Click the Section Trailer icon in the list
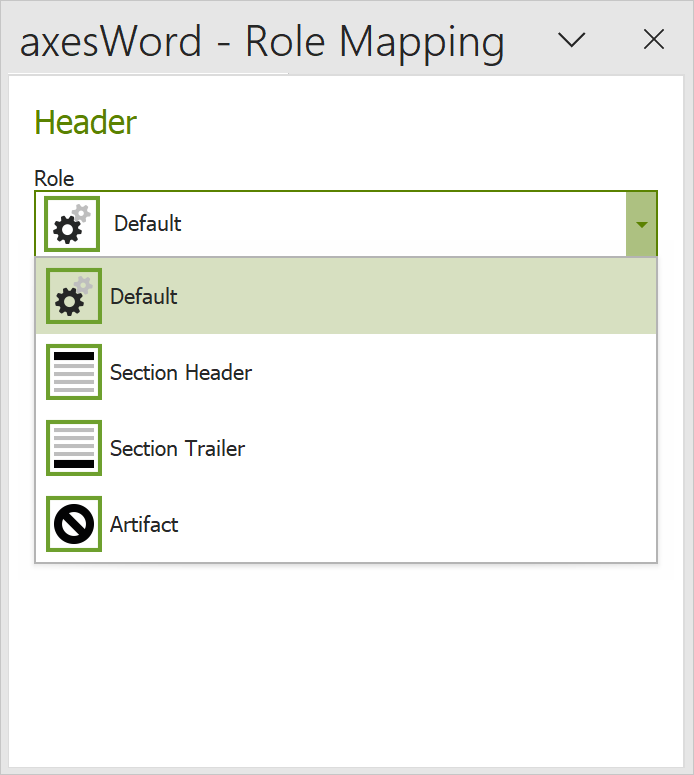694x775 pixels. 74,448
